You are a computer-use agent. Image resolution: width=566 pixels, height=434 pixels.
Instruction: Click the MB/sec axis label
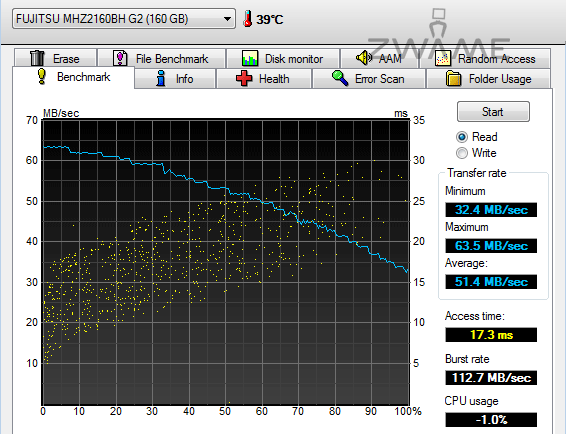click(x=61, y=113)
